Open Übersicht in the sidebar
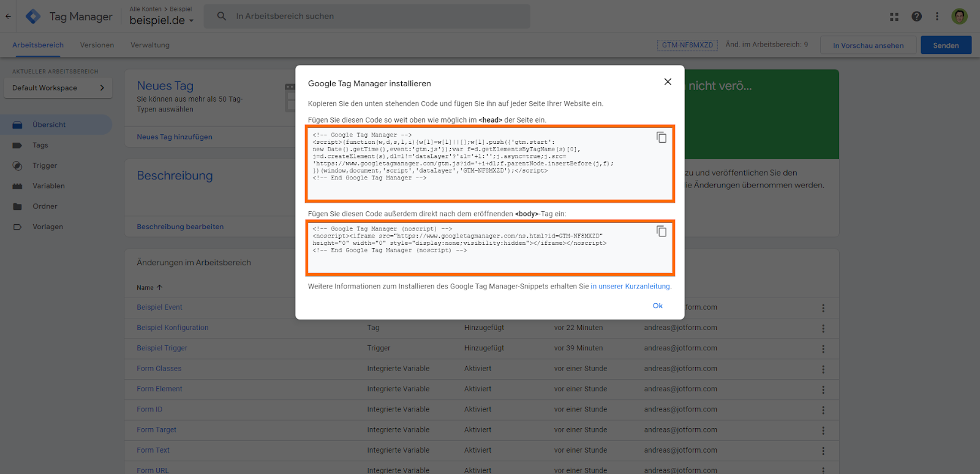The image size is (980, 474). pyautogui.click(x=56, y=125)
